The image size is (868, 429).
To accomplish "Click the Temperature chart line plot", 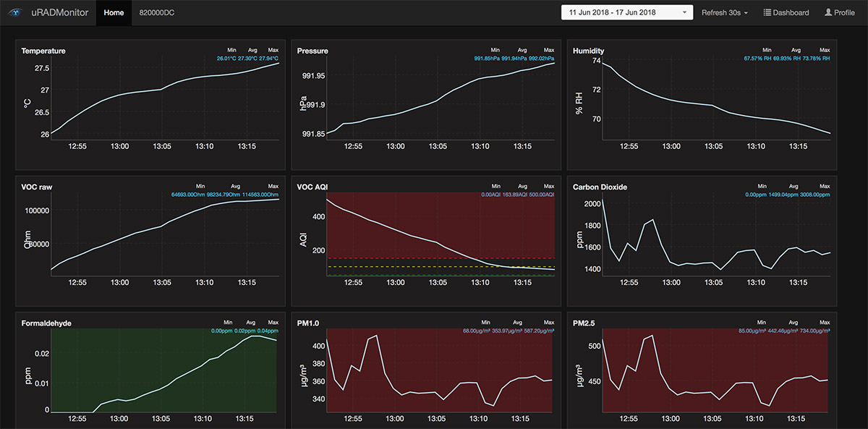I will tap(159, 90).
